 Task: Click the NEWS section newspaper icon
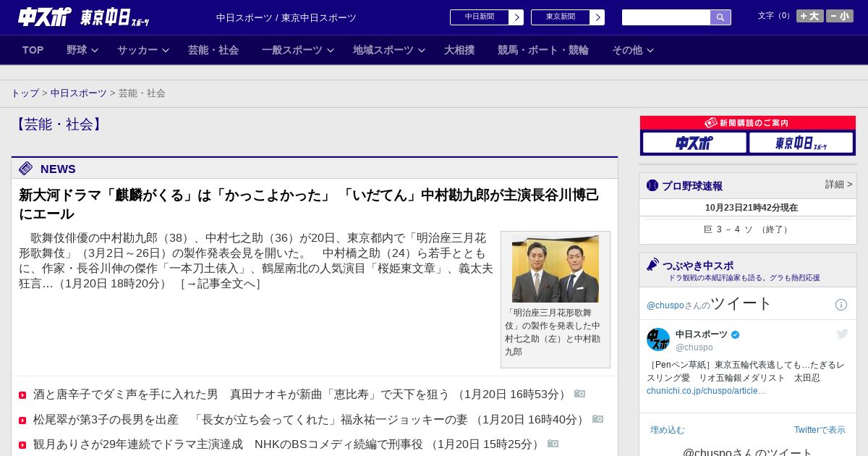[x=26, y=169]
